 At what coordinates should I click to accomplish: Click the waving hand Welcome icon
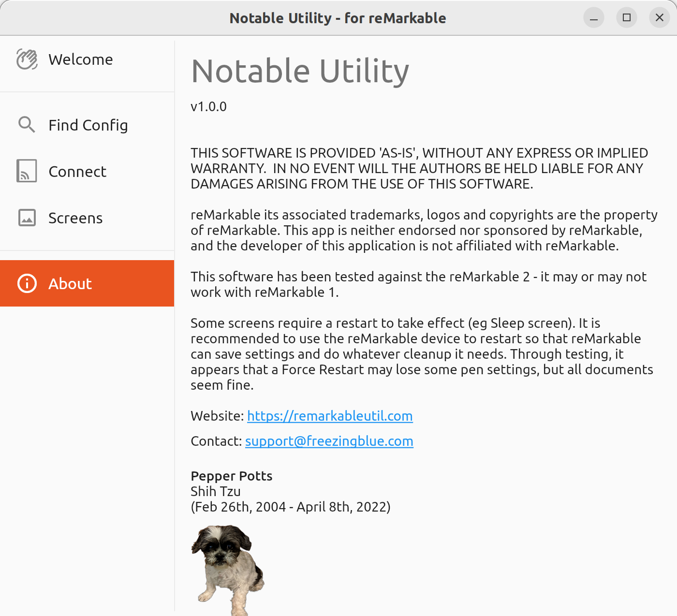27,59
